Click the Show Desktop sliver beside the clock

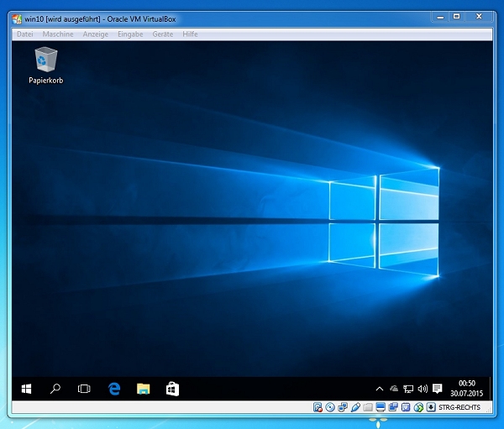click(x=491, y=389)
